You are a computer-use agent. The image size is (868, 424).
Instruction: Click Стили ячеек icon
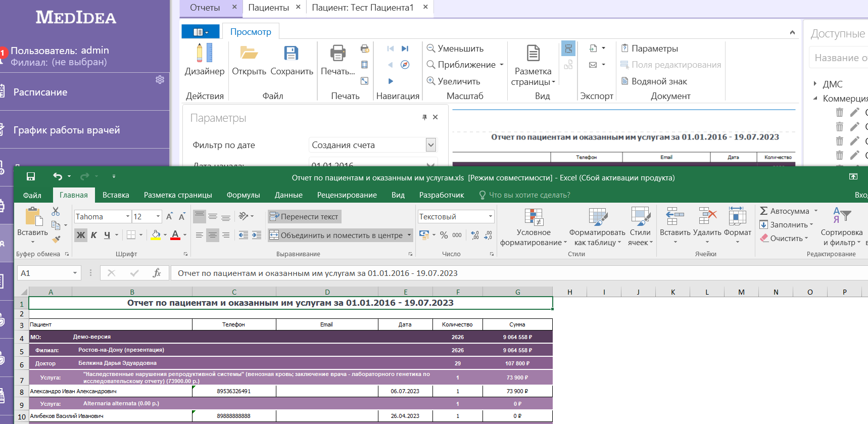(640, 216)
